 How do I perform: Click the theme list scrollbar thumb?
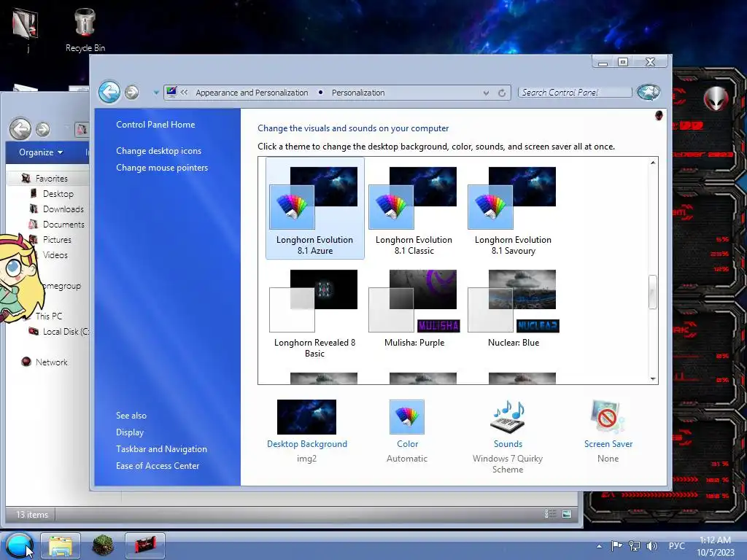[653, 292]
